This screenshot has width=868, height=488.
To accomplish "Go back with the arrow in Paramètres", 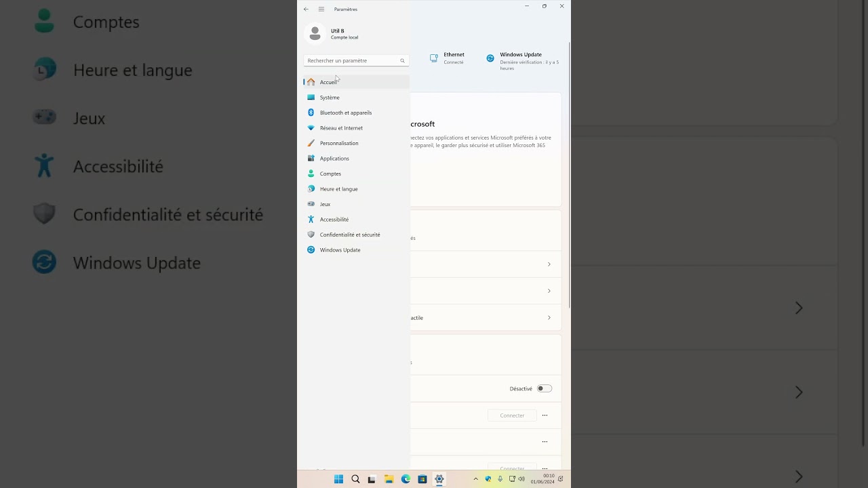I will (x=306, y=9).
